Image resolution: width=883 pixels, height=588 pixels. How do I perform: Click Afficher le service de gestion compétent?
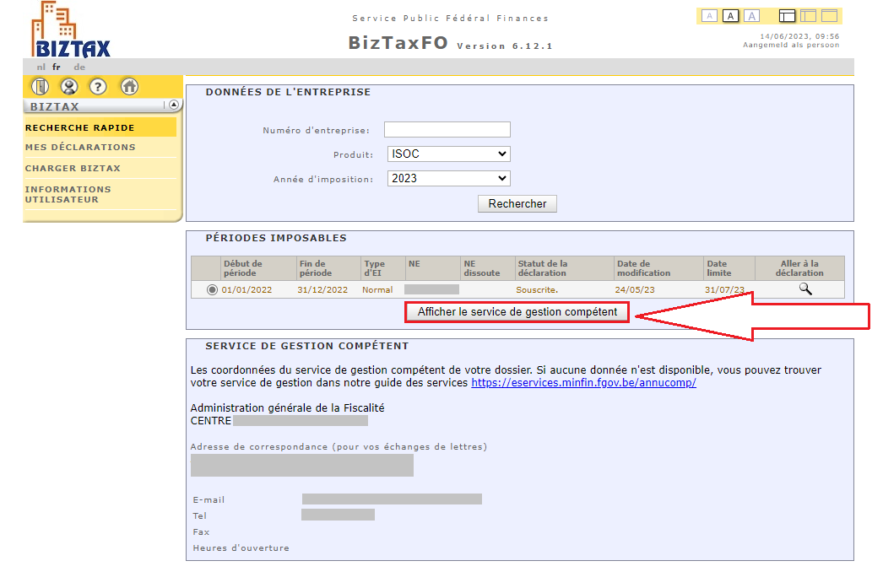(517, 312)
